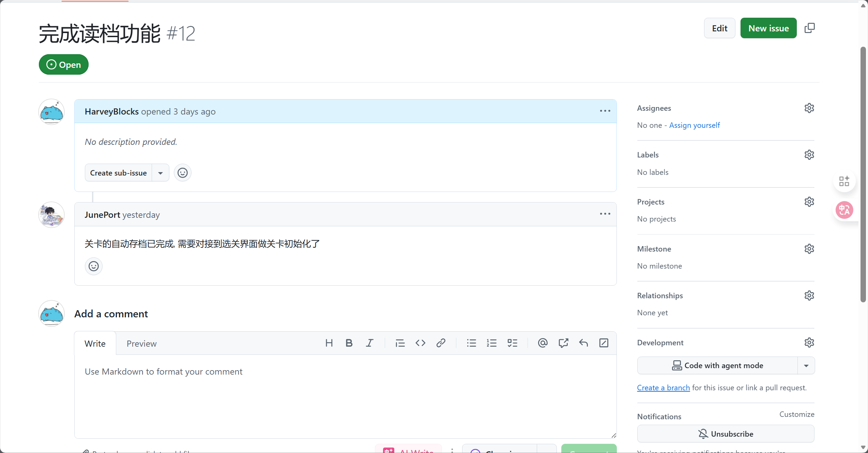Click Unsubscribe from notifications

[726, 434]
